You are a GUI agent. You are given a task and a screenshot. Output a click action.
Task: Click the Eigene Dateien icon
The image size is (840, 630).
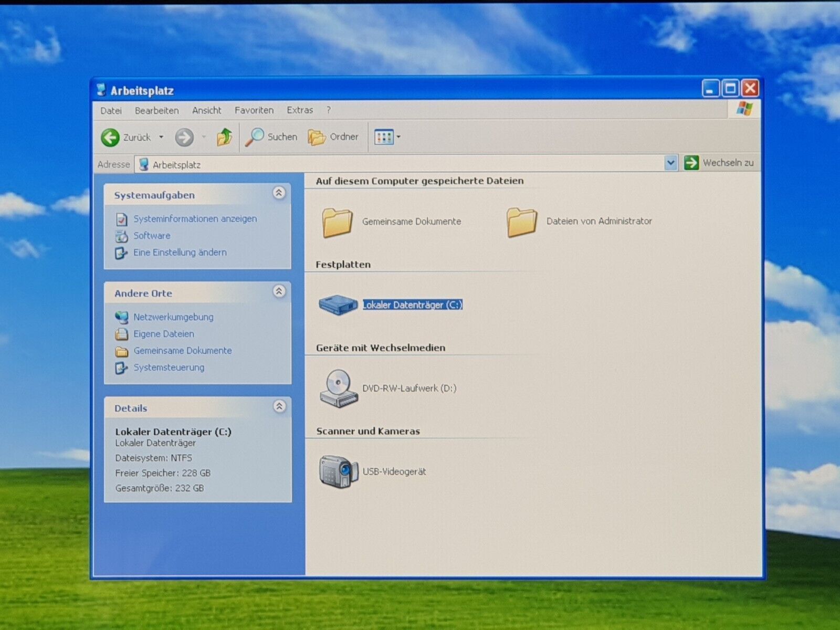(x=122, y=334)
